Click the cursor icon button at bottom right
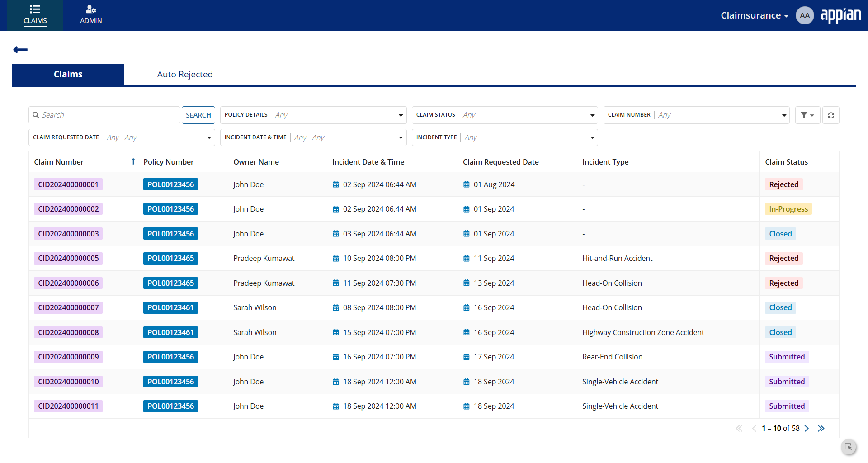The image size is (868, 463). click(x=849, y=447)
